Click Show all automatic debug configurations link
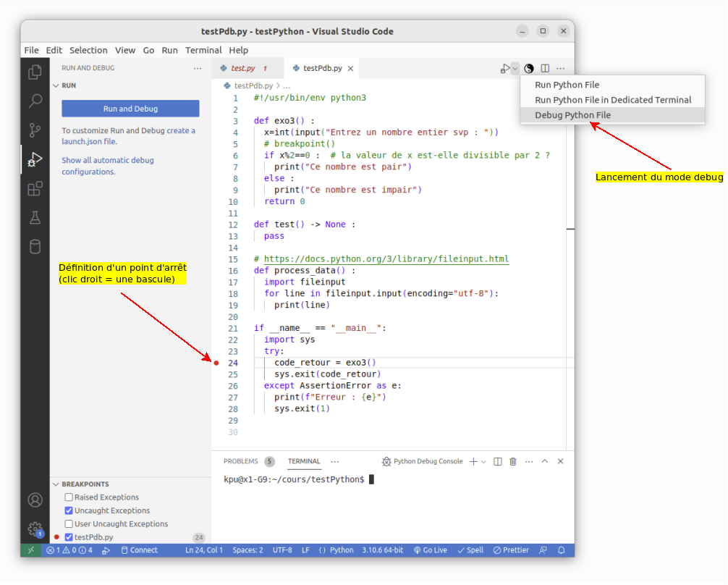This screenshot has height=585, width=728. (108, 167)
